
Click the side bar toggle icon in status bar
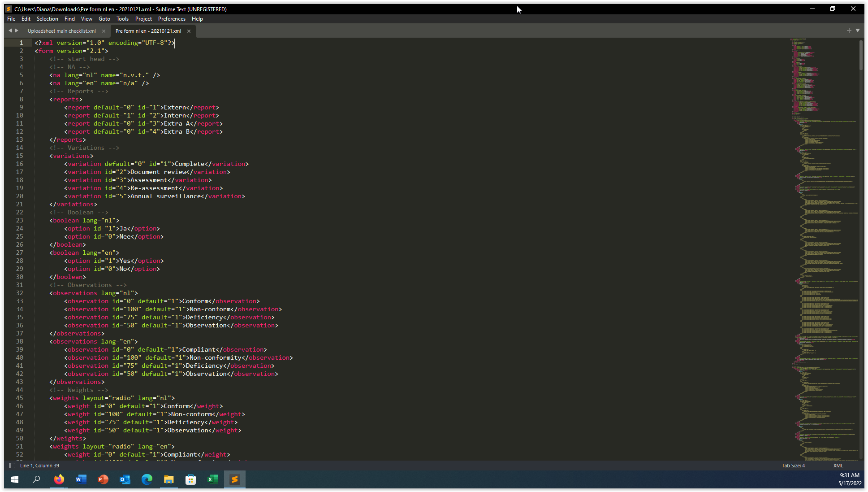tap(12, 466)
